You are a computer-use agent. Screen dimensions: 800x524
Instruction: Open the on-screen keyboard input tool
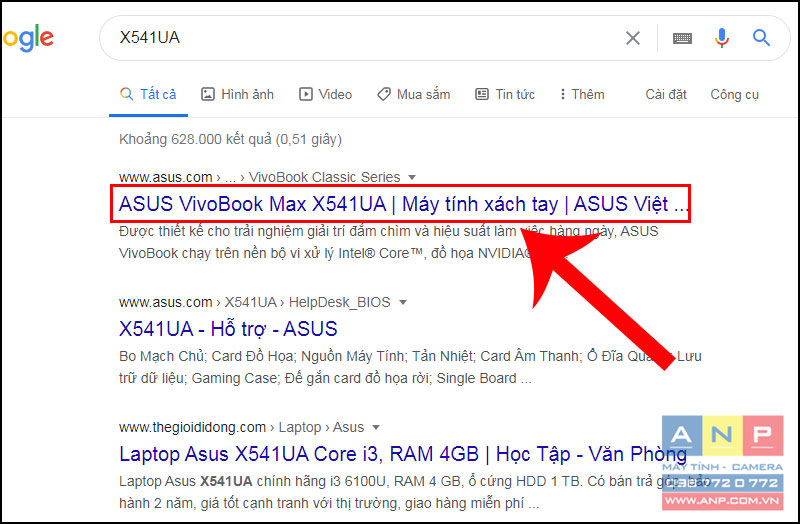[682, 38]
